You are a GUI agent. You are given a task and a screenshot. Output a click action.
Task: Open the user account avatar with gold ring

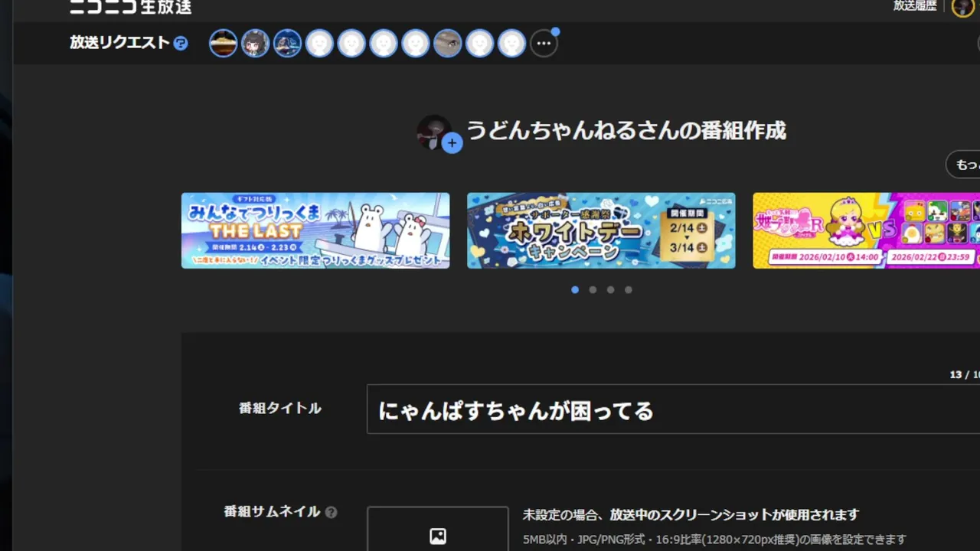(x=962, y=7)
